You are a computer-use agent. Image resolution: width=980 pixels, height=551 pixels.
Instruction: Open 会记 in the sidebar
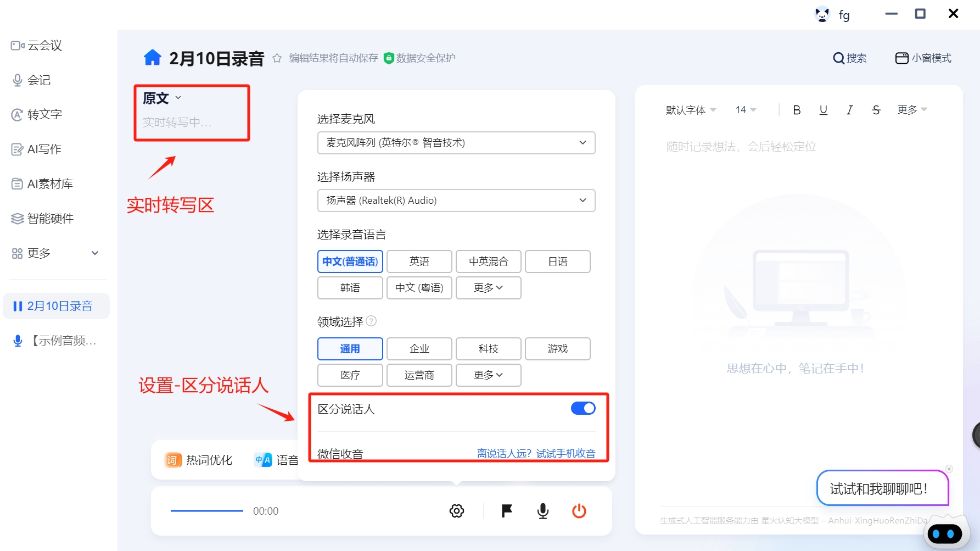(32, 80)
